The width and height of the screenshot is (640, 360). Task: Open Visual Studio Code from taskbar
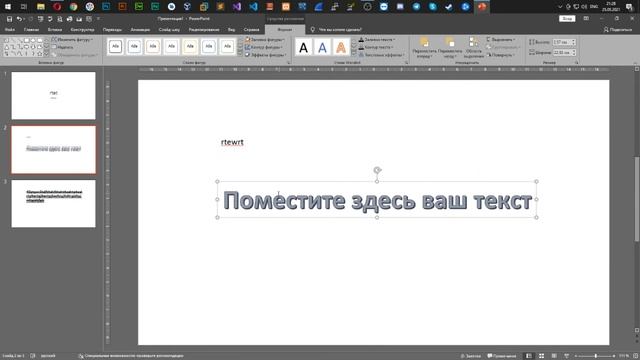pos(253,7)
